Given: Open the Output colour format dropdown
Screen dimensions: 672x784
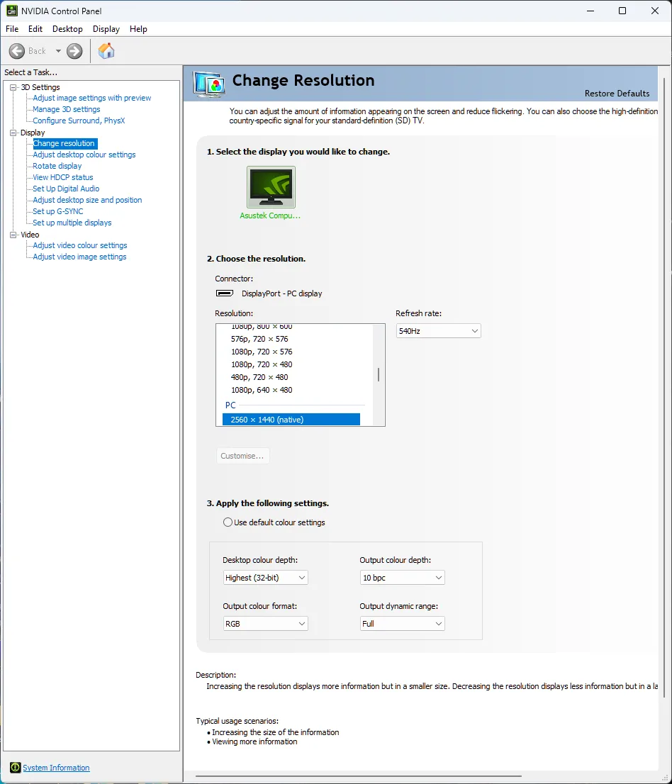Looking at the screenshot, I should pyautogui.click(x=265, y=624).
